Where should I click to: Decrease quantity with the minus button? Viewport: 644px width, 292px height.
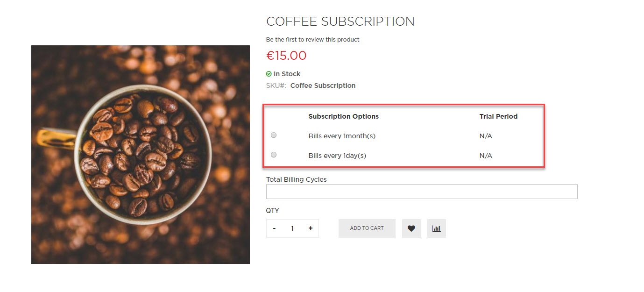274,228
